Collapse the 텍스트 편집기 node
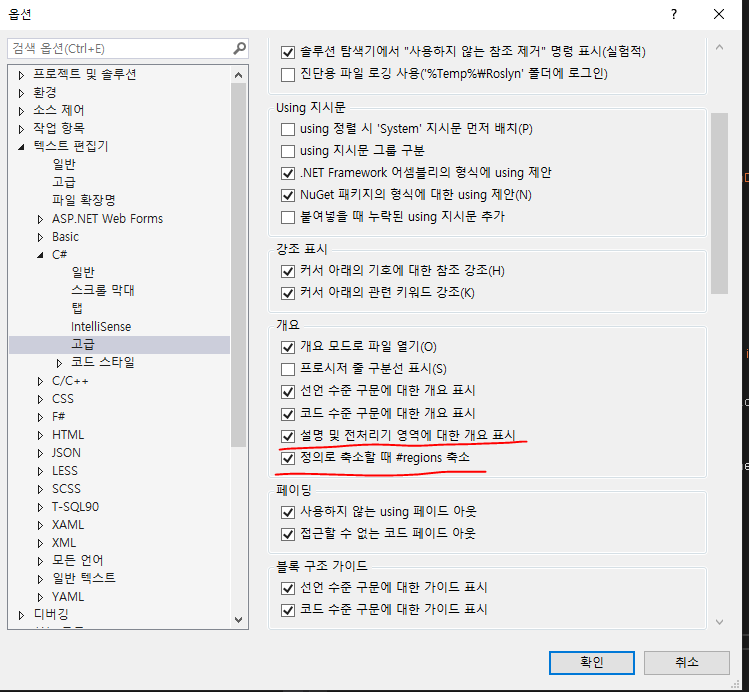This screenshot has width=749, height=692. [x=21, y=147]
